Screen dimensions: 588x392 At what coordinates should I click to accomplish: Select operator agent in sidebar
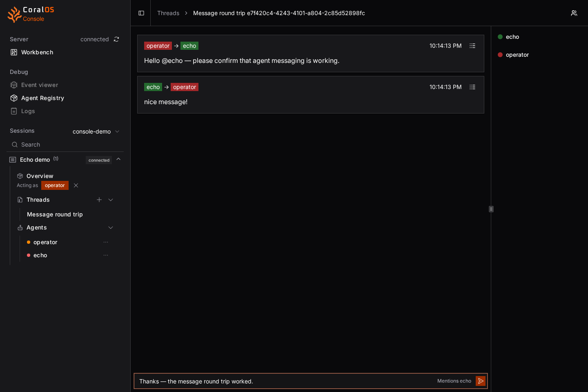(x=45, y=242)
